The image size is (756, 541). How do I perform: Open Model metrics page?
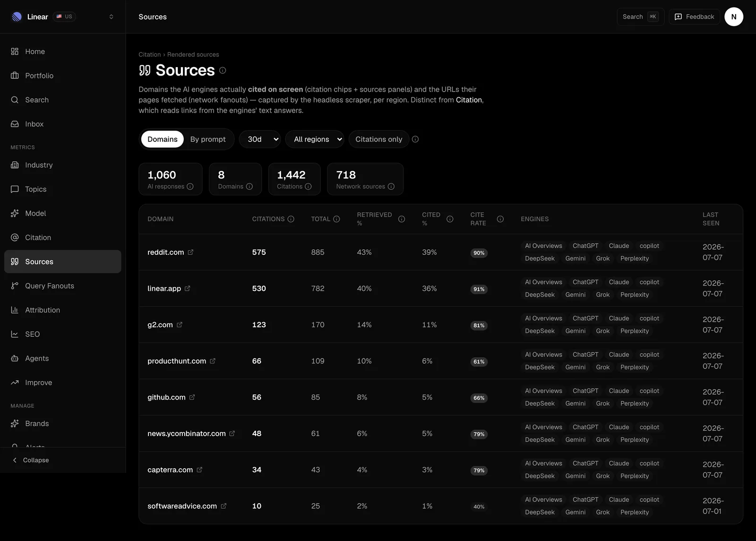point(63,213)
